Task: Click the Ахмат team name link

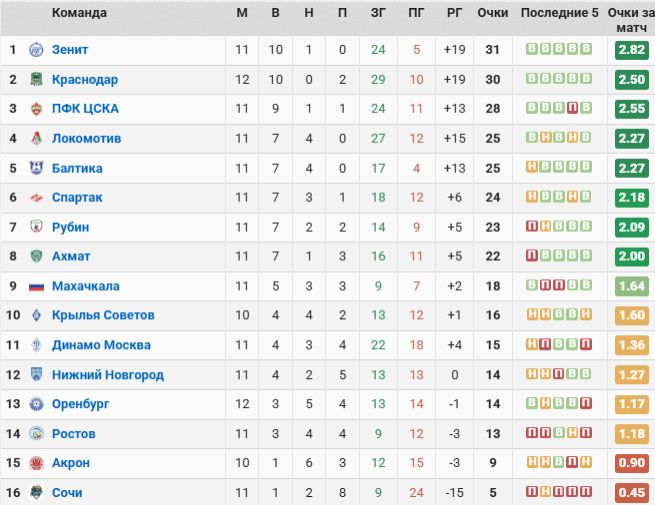Action: tap(71, 256)
